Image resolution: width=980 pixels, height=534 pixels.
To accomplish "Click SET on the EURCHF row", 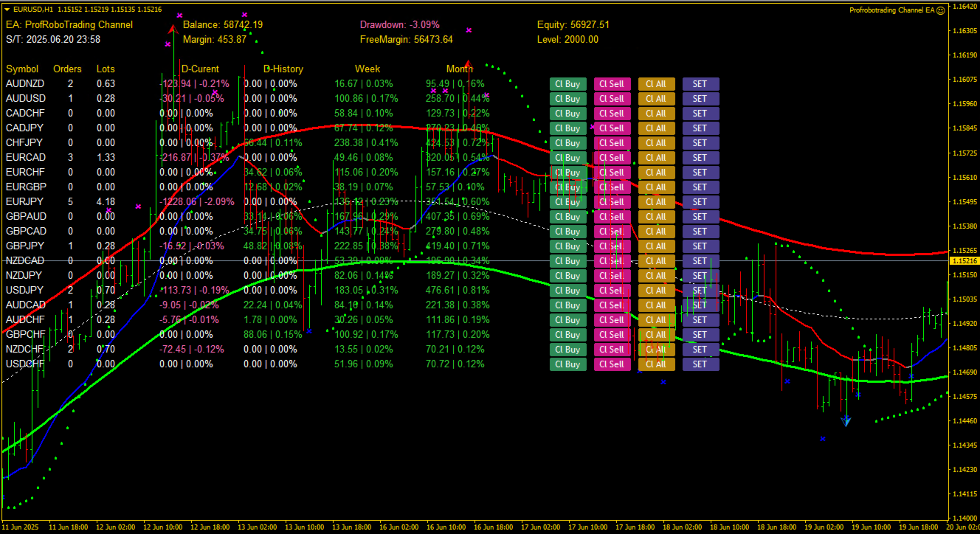I will click(x=700, y=173).
